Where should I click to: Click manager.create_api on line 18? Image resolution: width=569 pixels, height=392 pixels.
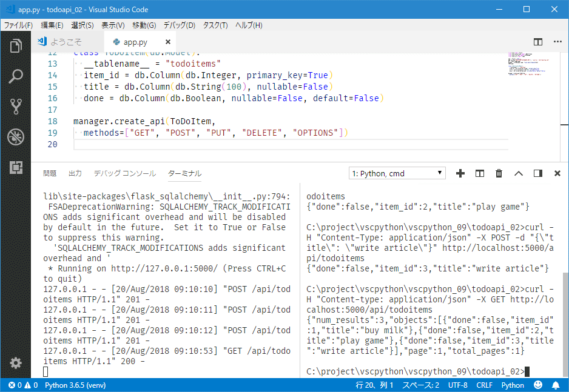pos(119,121)
